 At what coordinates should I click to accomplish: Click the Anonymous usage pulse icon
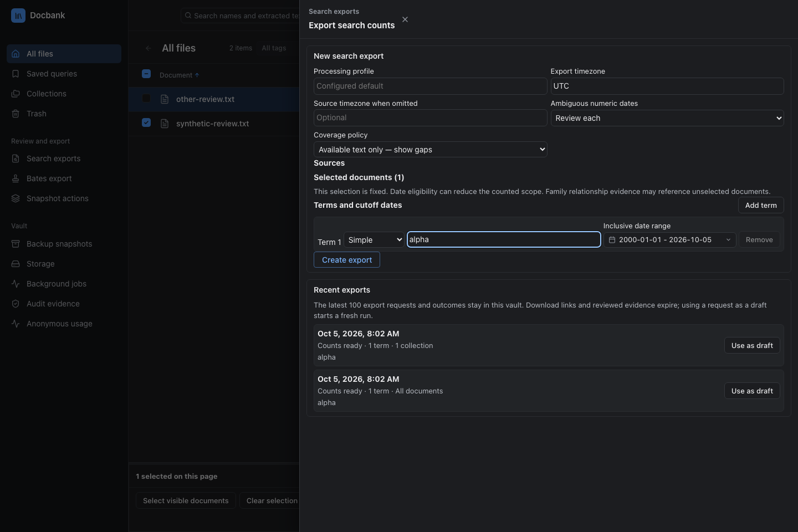16,324
